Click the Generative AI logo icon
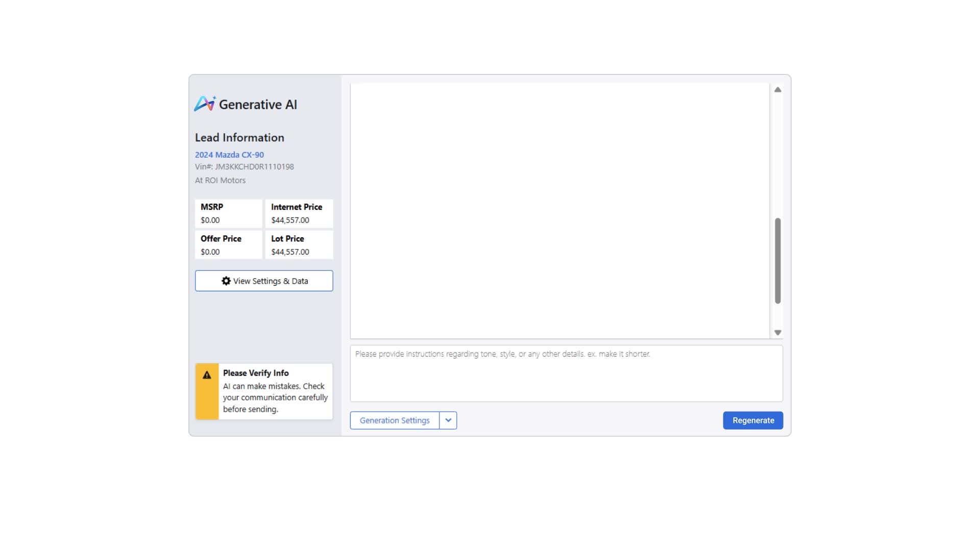The image size is (980, 551). click(x=205, y=104)
